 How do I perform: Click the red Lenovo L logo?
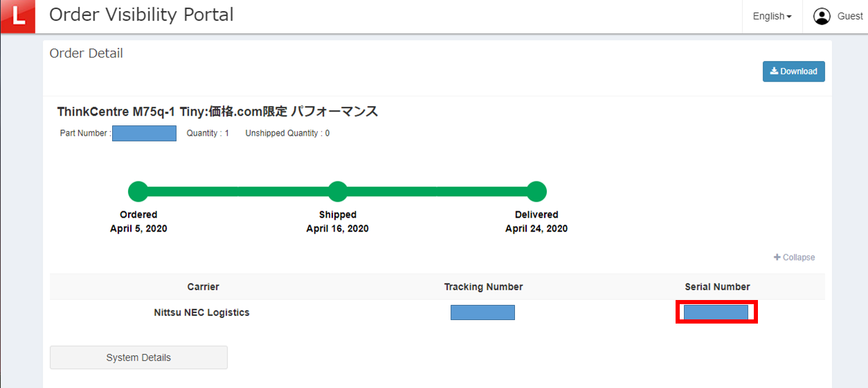[x=17, y=17]
